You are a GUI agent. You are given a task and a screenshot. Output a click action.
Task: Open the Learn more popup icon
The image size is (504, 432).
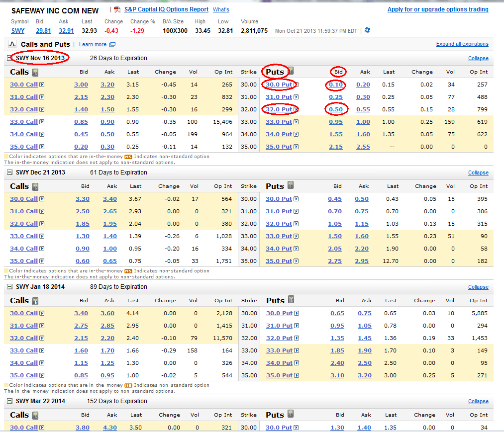pos(112,44)
